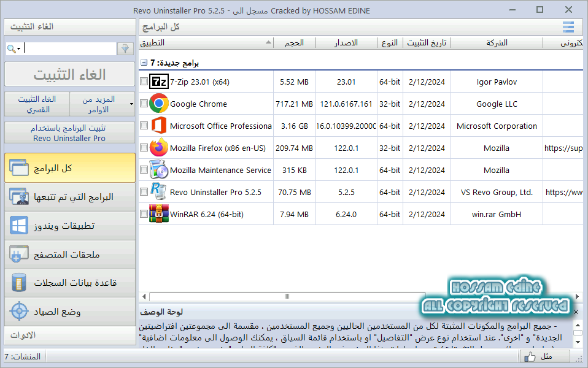Click the Google Chrome icon
Screen dimensions: 588x368
tap(158, 104)
